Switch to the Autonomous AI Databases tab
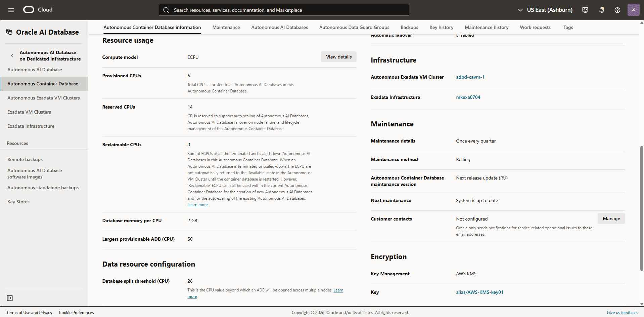The image size is (644, 317). [279, 27]
